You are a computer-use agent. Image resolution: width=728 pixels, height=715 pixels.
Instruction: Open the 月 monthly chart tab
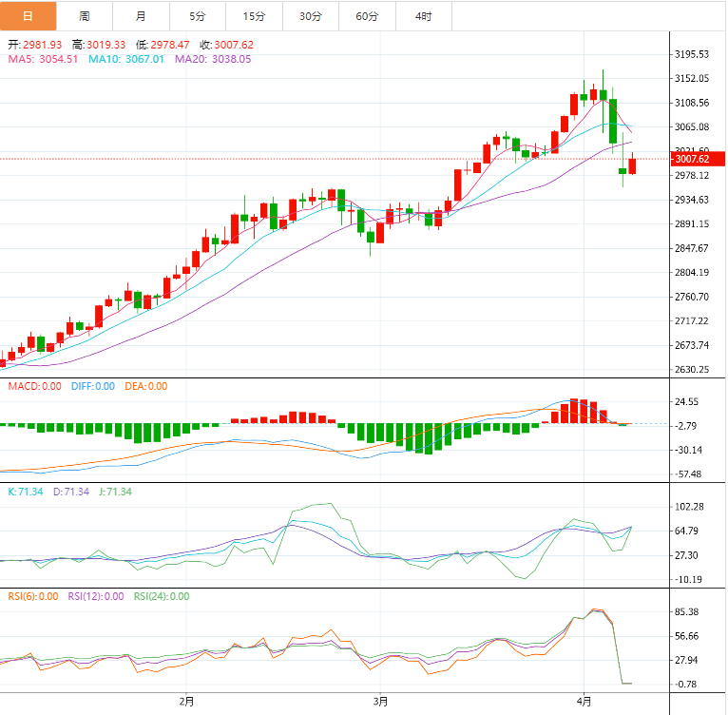coord(141,16)
